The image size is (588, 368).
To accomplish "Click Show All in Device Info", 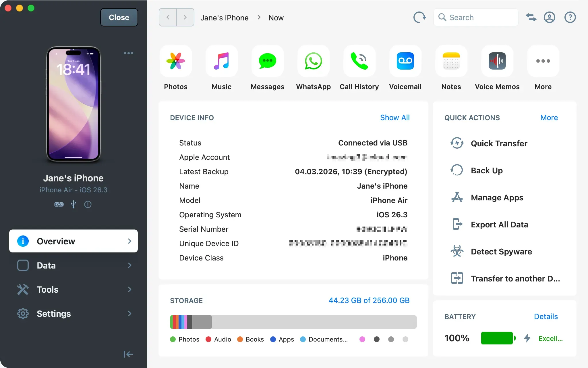I will 395,118.
